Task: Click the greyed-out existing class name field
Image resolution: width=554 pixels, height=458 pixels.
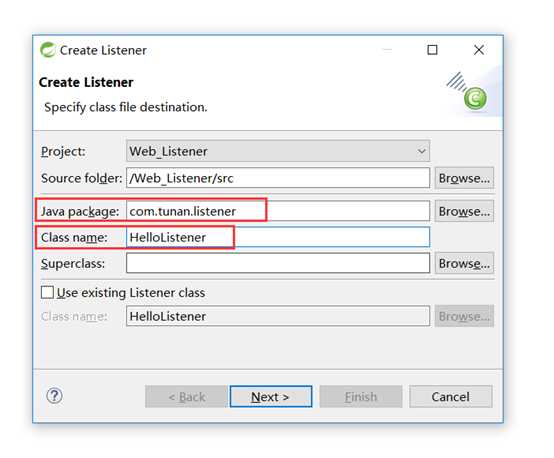Action: (x=278, y=316)
